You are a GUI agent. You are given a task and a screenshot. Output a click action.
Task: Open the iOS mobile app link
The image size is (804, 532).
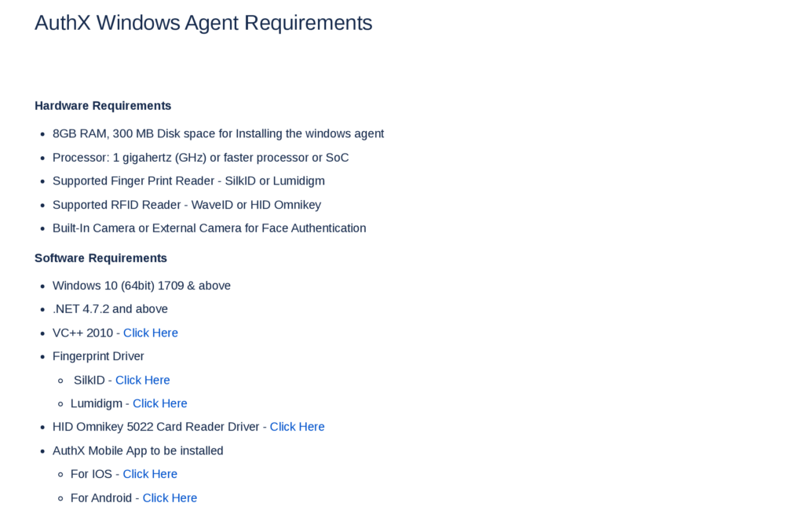point(150,474)
